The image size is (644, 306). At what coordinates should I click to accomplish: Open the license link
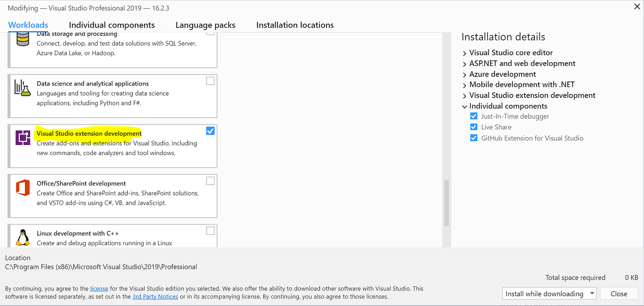point(99,289)
